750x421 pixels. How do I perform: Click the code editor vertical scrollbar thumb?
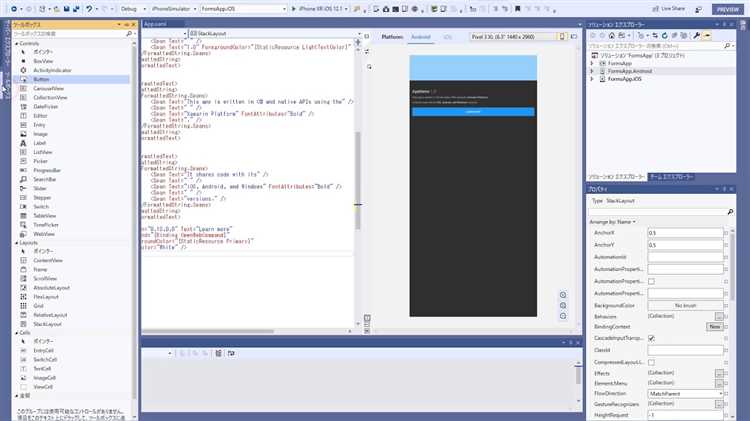pos(357,179)
